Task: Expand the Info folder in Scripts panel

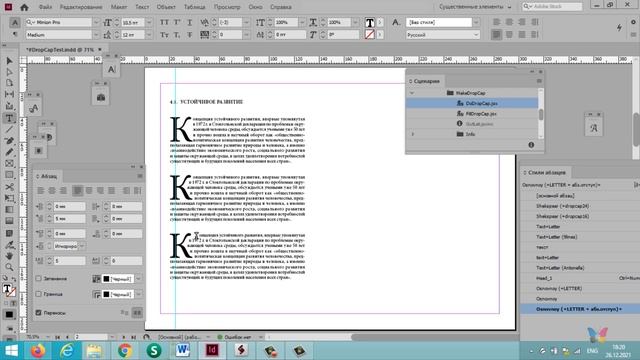Action: click(x=413, y=134)
